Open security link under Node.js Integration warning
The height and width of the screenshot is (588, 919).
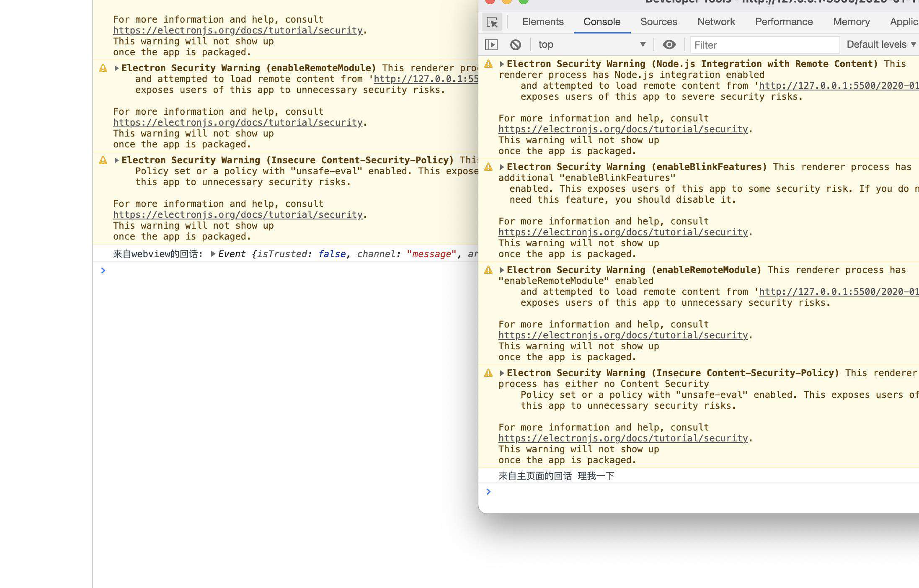[623, 129]
